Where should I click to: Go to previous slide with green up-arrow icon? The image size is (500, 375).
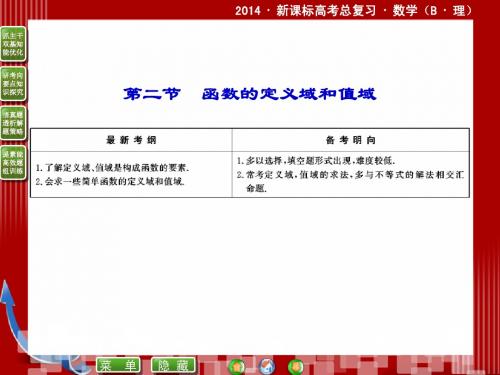237,367
